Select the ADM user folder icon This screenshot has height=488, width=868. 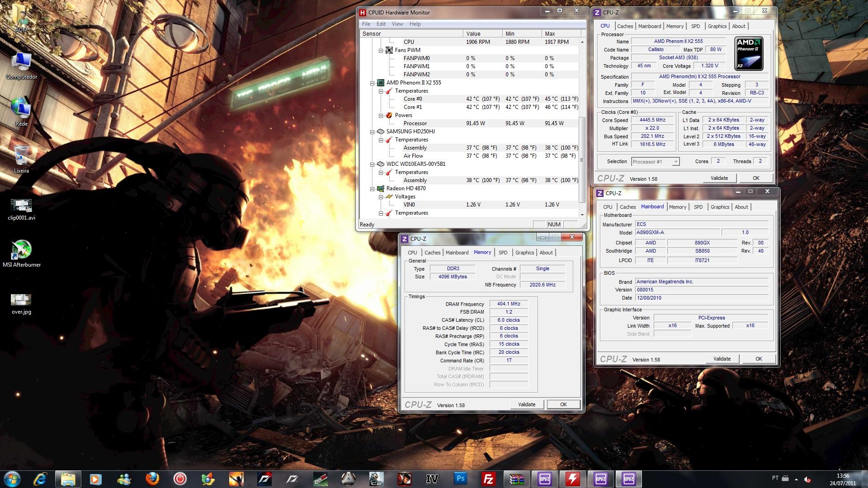[21, 19]
